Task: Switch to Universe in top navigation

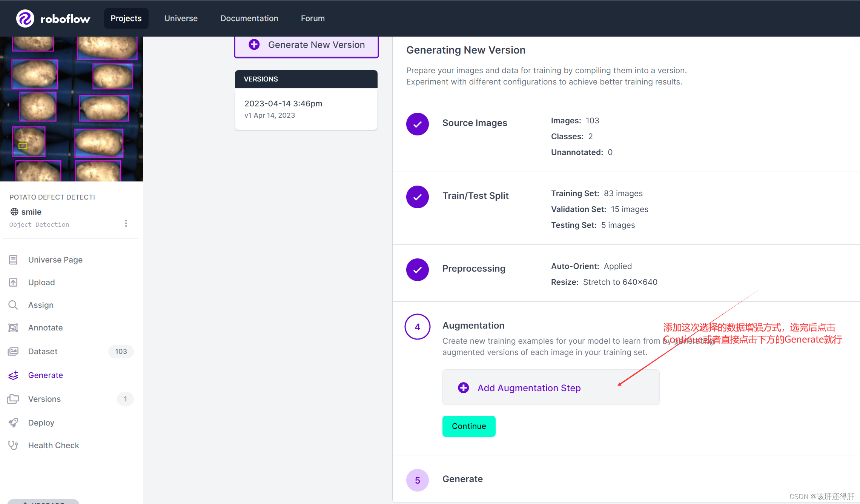Action: pyautogui.click(x=181, y=18)
